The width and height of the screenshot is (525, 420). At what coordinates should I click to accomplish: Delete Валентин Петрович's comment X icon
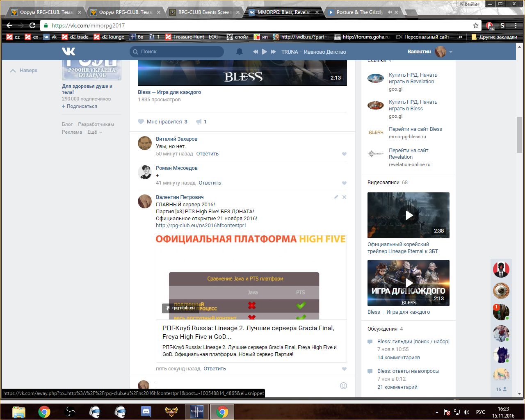tap(344, 197)
